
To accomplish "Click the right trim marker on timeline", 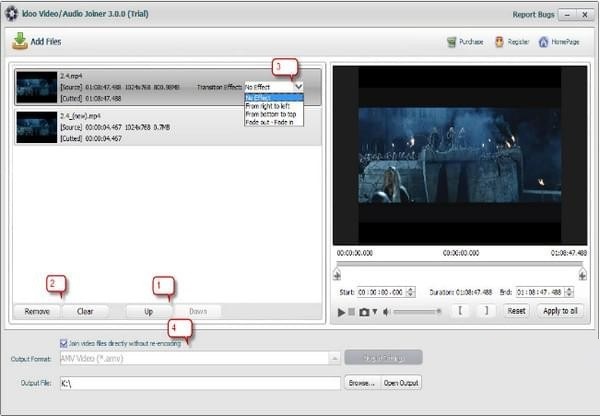I will pyautogui.click(x=582, y=274).
